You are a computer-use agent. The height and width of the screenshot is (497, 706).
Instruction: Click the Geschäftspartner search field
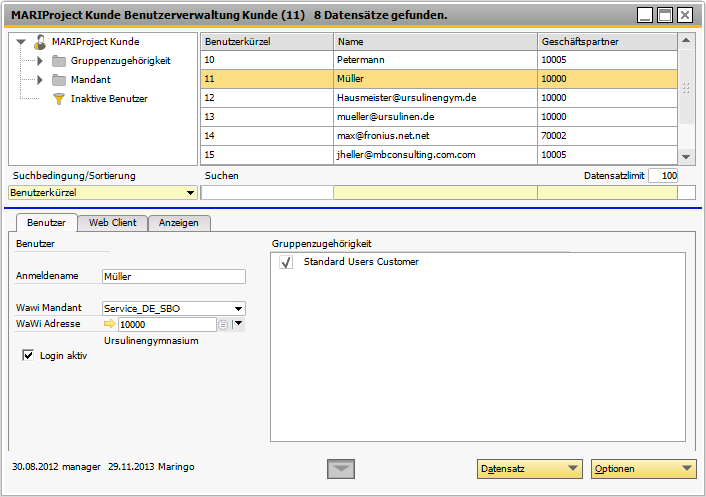click(607, 193)
